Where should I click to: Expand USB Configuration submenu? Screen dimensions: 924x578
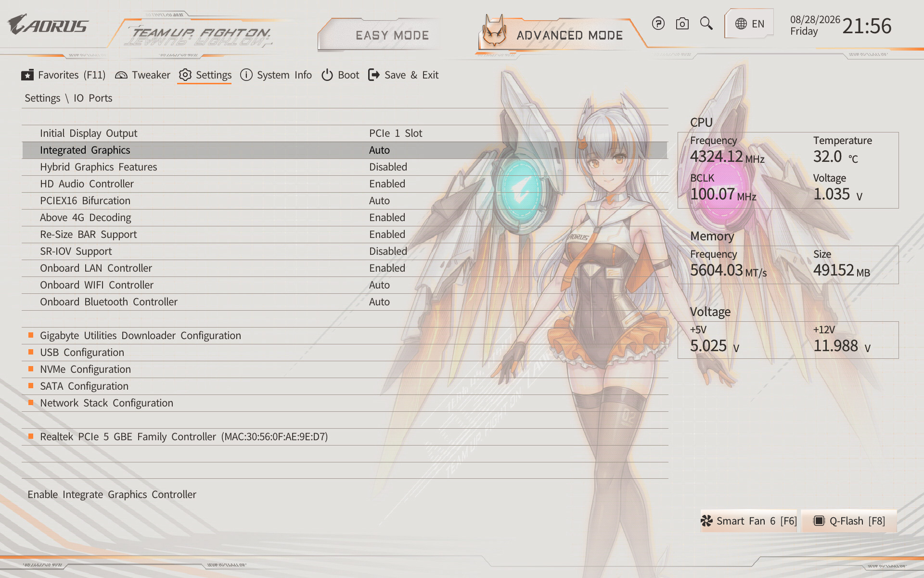(345, 353)
